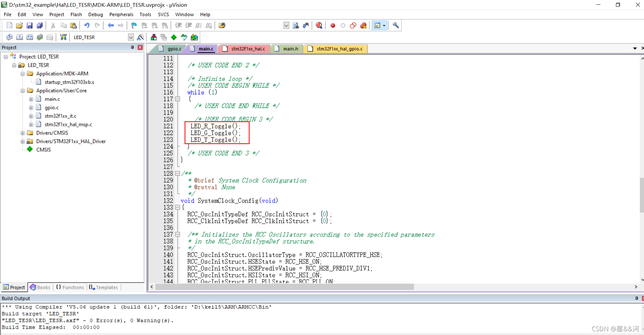The height and width of the screenshot is (335, 644).
Task: Save the current file with floppy icon
Action: coord(30,25)
